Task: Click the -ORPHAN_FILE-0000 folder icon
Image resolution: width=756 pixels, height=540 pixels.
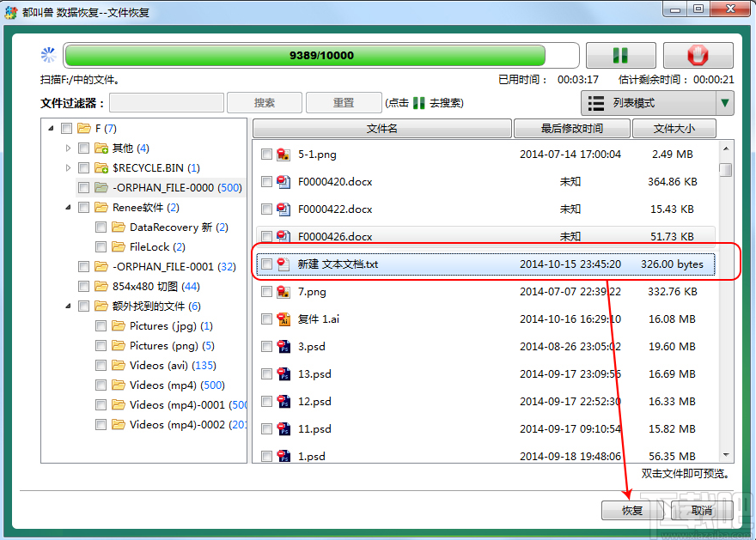Action: [101, 187]
